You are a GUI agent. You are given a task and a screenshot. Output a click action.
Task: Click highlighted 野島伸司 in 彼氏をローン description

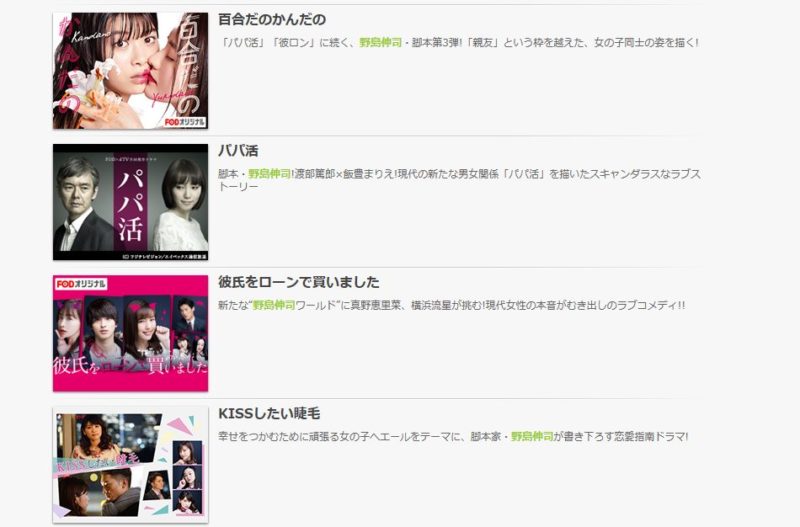(x=274, y=306)
